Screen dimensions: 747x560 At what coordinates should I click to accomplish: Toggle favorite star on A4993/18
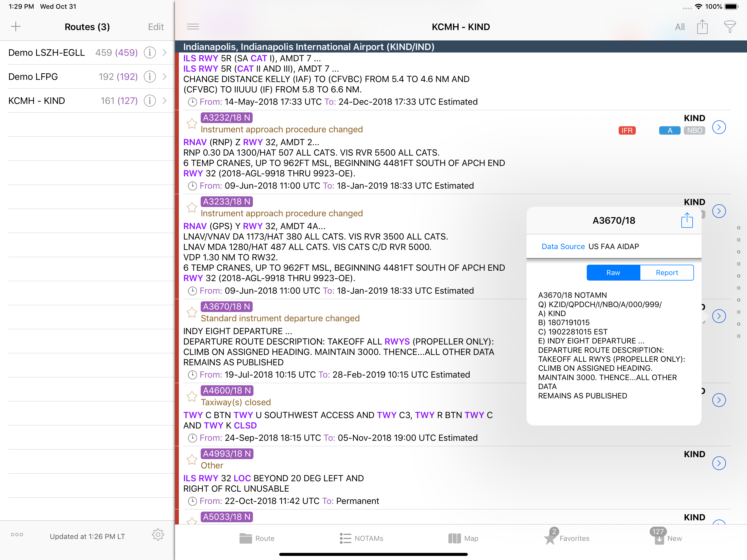[x=192, y=459]
